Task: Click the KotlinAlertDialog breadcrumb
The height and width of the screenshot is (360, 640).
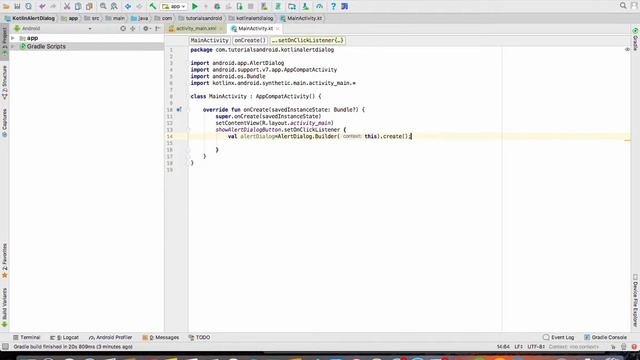Action: click(30, 18)
